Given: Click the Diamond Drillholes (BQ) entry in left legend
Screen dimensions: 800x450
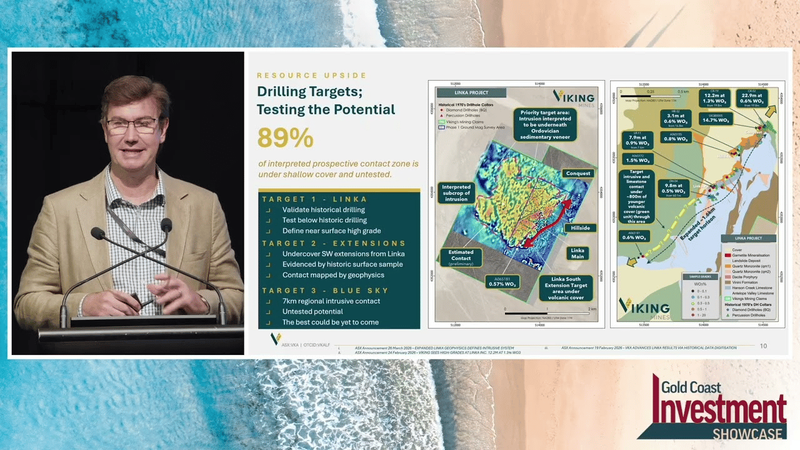Looking at the screenshot, I should tap(464, 110).
